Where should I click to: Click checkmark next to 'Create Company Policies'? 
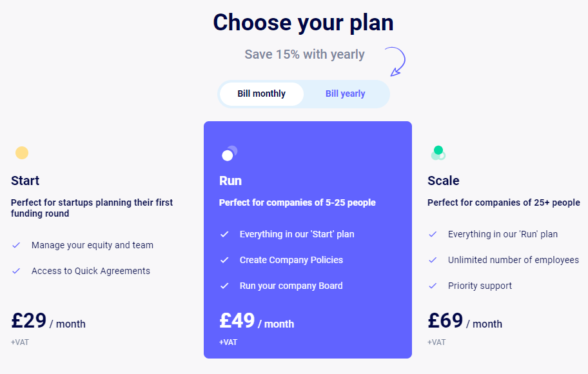[224, 260]
